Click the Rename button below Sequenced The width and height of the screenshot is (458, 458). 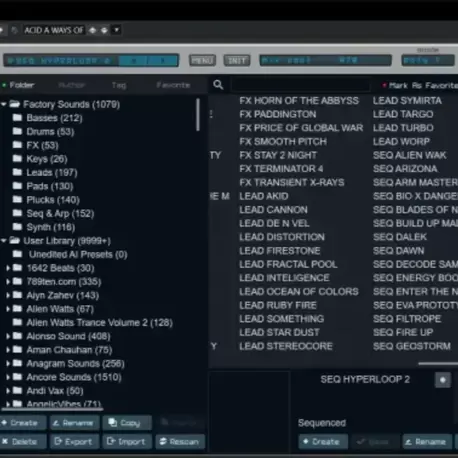(427, 442)
